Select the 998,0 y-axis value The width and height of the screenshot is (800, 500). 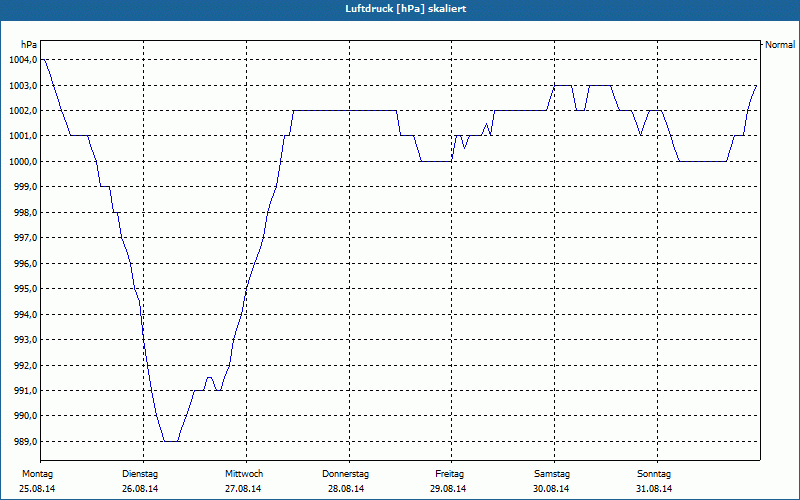click(25, 212)
